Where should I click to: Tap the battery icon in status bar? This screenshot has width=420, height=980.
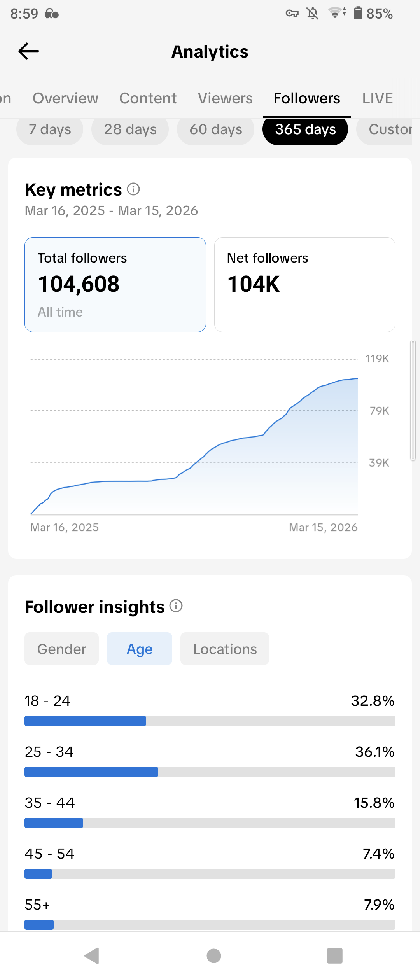358,13
